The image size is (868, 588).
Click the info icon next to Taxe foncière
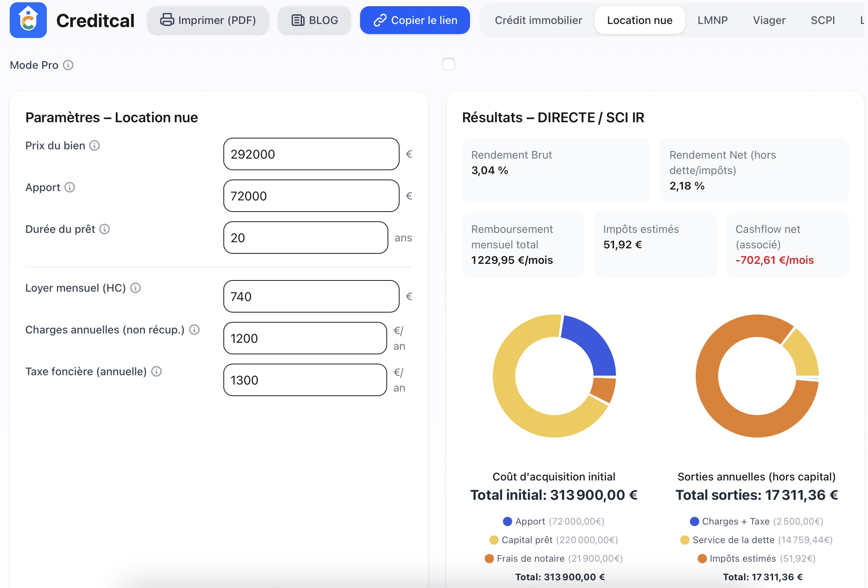pos(157,371)
